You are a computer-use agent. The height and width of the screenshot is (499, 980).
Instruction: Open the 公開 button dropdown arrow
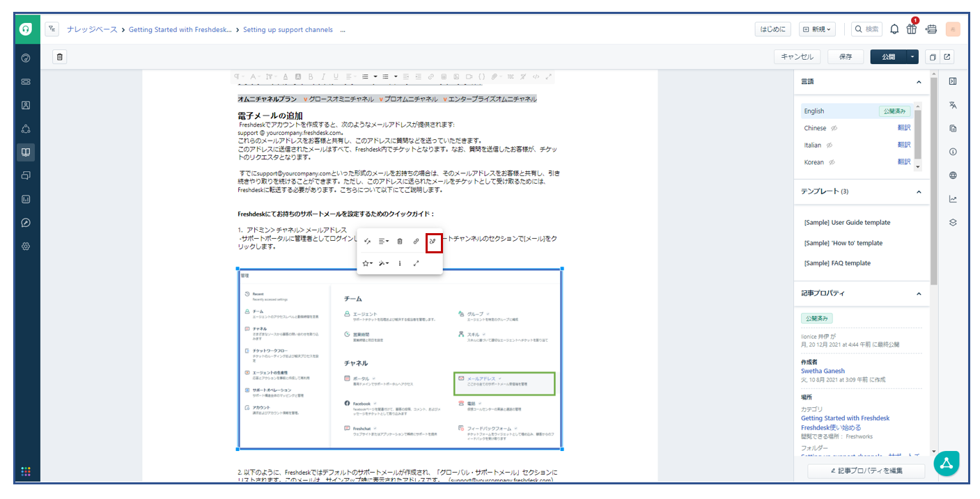[x=912, y=57]
